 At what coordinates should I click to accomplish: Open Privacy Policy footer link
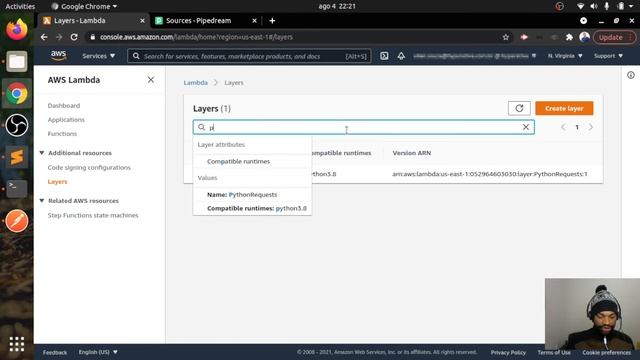click(508, 352)
